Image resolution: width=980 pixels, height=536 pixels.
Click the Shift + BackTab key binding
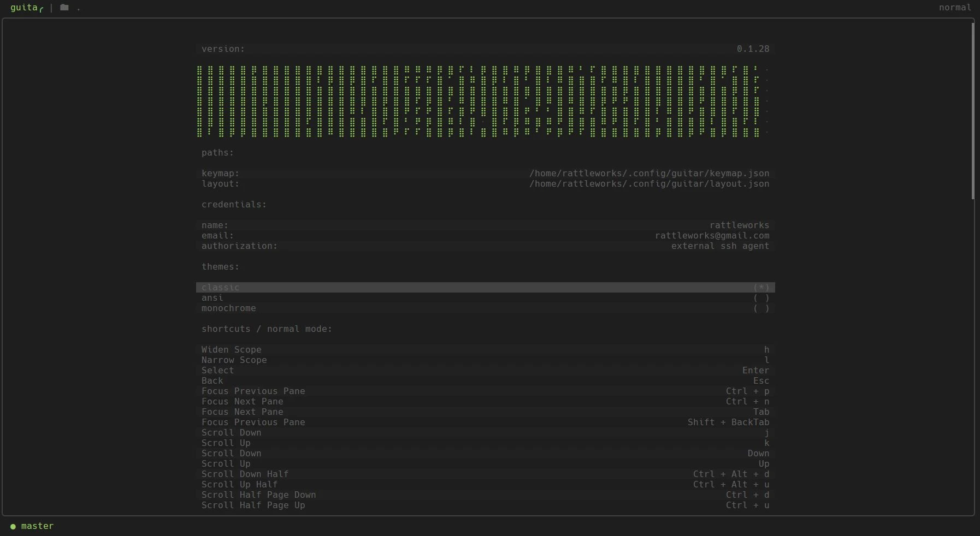728,422
